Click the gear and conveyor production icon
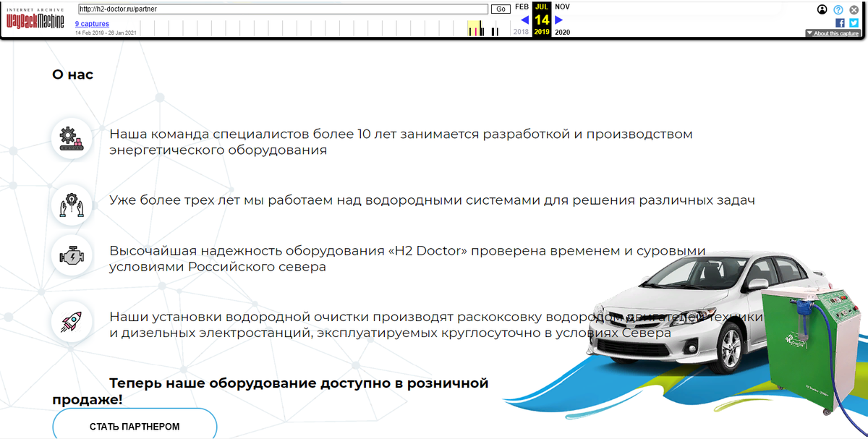868x439 pixels. pyautogui.click(x=72, y=137)
